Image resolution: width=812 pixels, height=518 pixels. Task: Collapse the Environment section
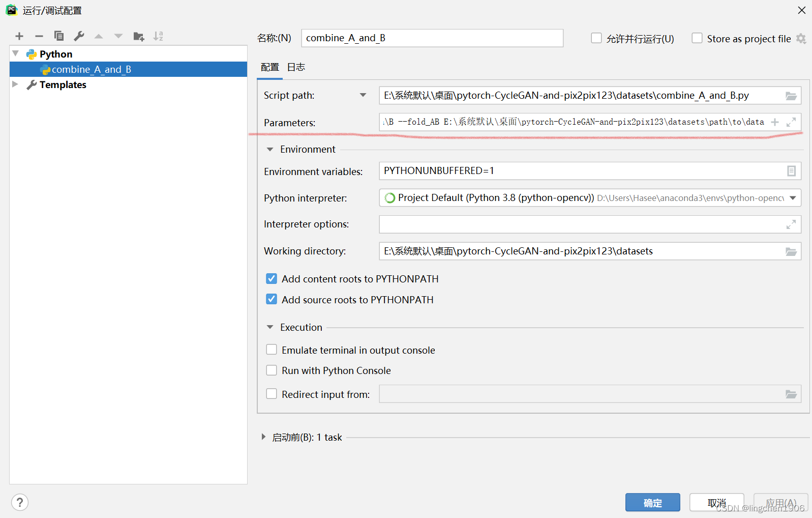[x=270, y=150]
